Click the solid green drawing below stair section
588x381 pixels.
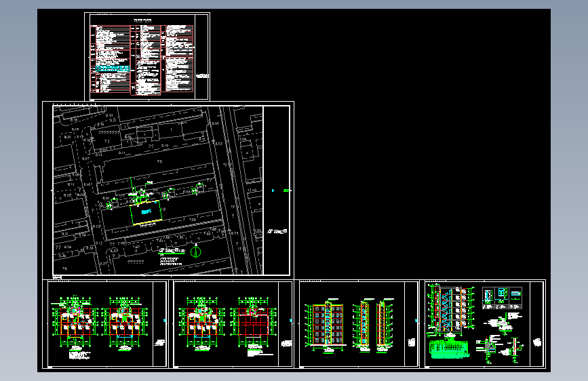pyautogui.click(x=448, y=348)
